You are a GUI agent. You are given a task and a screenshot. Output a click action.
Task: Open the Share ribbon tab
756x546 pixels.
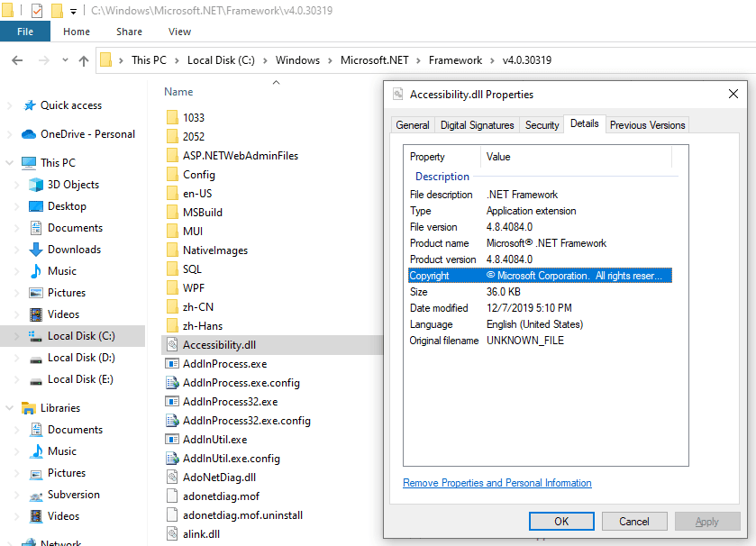click(129, 32)
